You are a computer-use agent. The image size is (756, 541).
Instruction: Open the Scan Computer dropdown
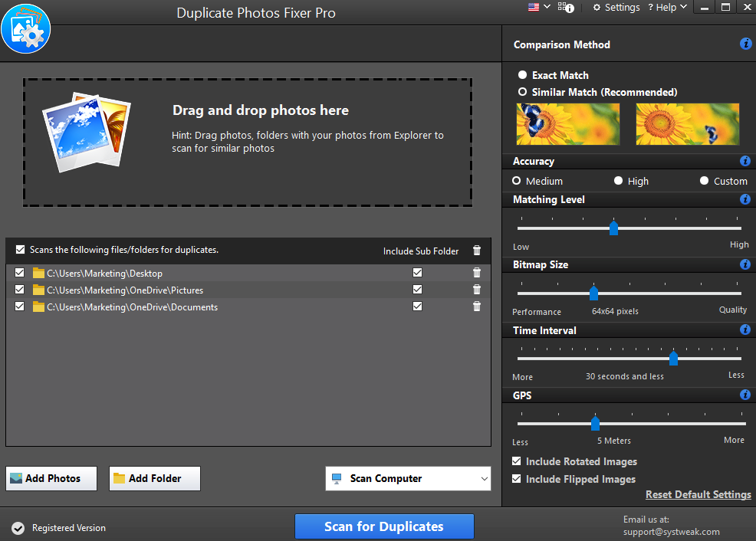pyautogui.click(x=408, y=479)
